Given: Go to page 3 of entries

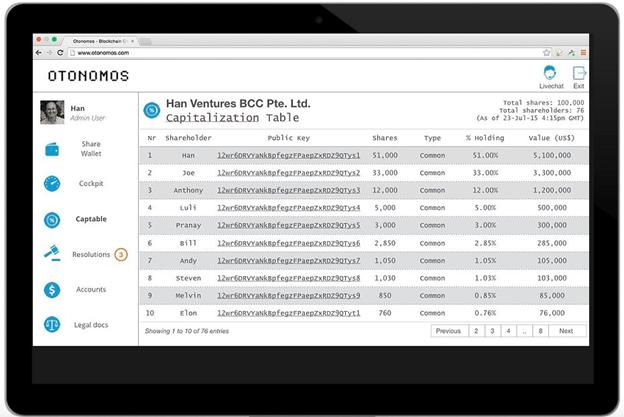Looking at the screenshot, I should coord(492,331).
